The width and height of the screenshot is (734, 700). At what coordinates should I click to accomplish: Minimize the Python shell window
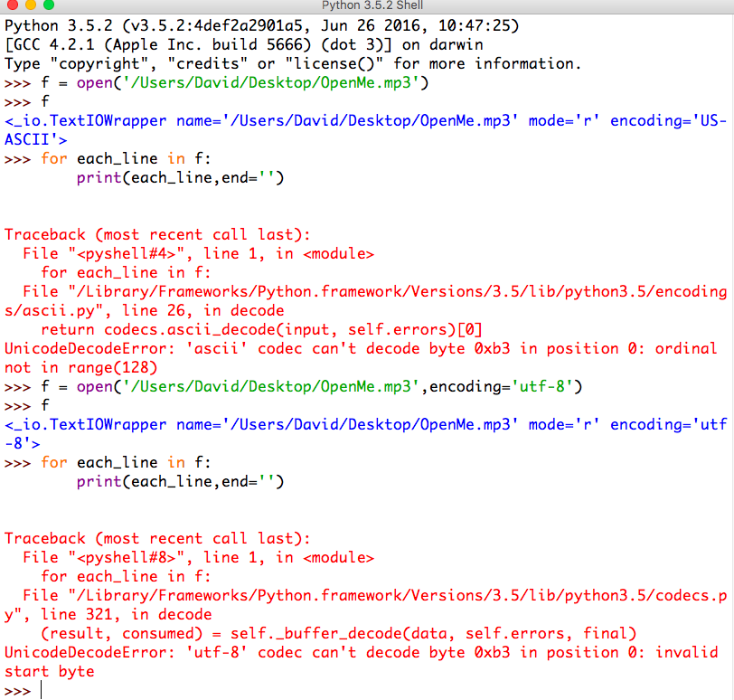pos(28,6)
